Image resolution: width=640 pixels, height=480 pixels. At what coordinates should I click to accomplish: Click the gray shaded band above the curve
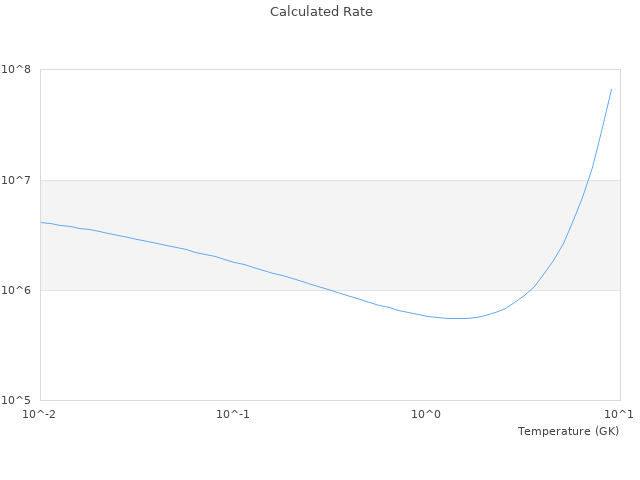[x=300, y=215]
